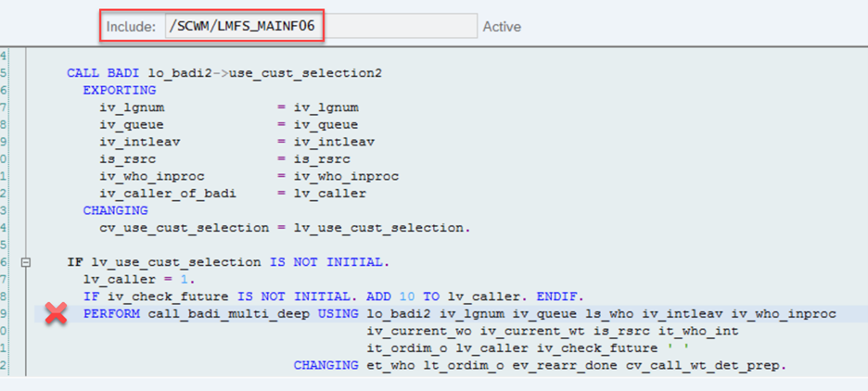Collapse the IF lv_use_cust_selection code block
The width and height of the screenshot is (868, 391).
25,263
